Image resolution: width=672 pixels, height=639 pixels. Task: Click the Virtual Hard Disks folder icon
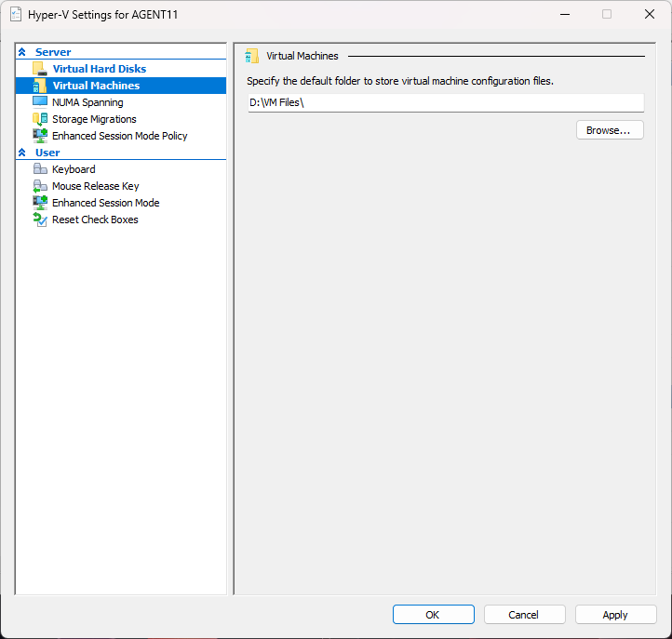[x=39, y=69]
